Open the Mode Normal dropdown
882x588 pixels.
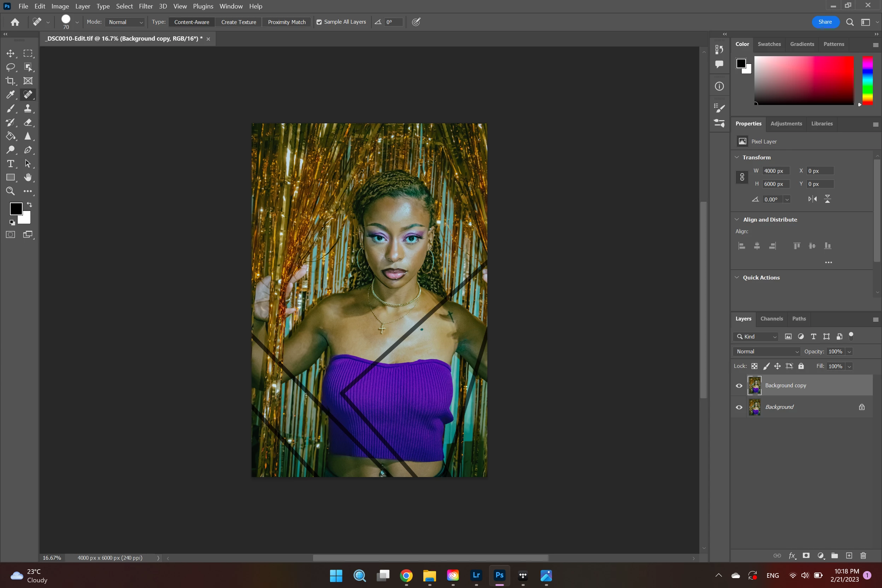125,22
